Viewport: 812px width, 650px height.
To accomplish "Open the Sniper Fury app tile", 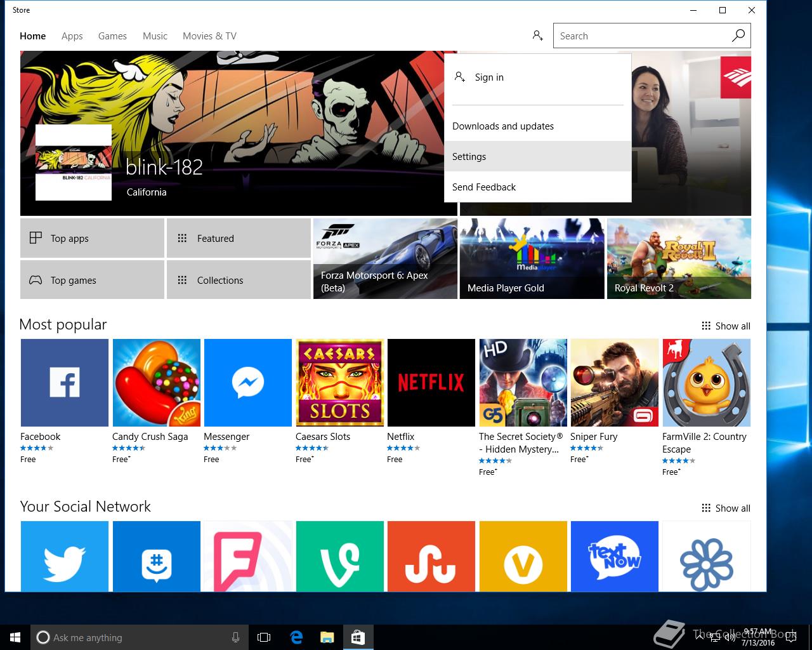I will pyautogui.click(x=615, y=382).
